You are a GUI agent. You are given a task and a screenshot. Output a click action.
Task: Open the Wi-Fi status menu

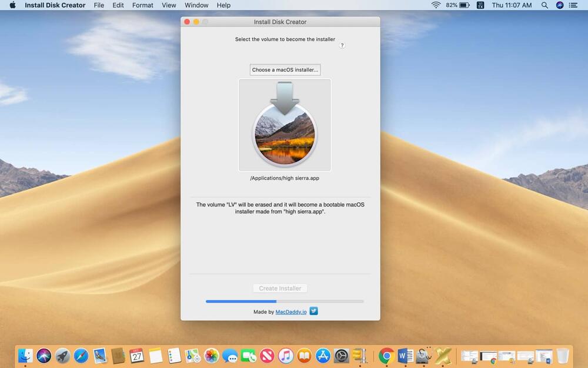click(x=436, y=5)
